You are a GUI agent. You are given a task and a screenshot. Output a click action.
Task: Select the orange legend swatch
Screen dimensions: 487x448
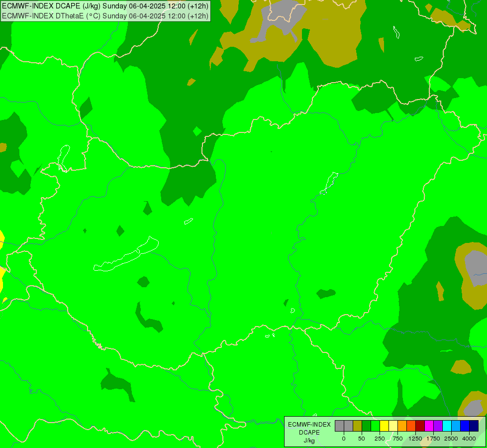coord(402,426)
